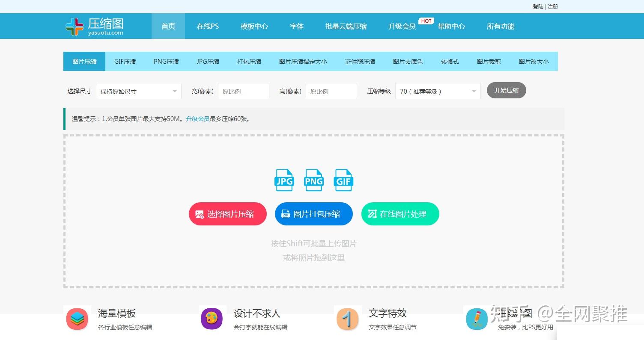
Task: Click the number one 文字特效 icon
Action: (x=348, y=319)
